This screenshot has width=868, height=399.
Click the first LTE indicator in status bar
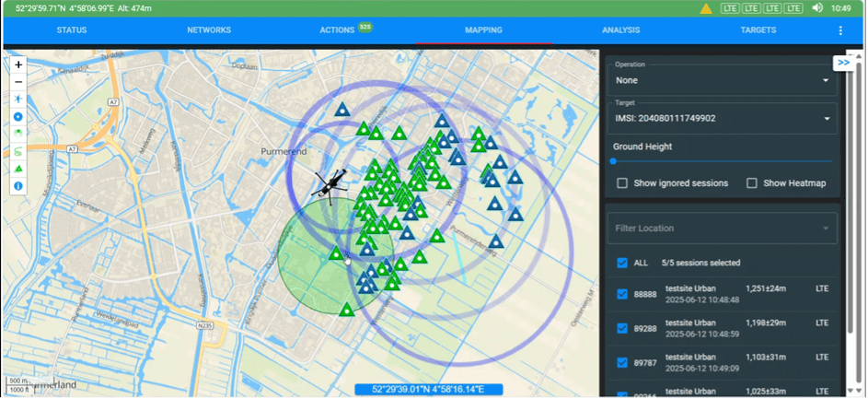[x=730, y=8]
